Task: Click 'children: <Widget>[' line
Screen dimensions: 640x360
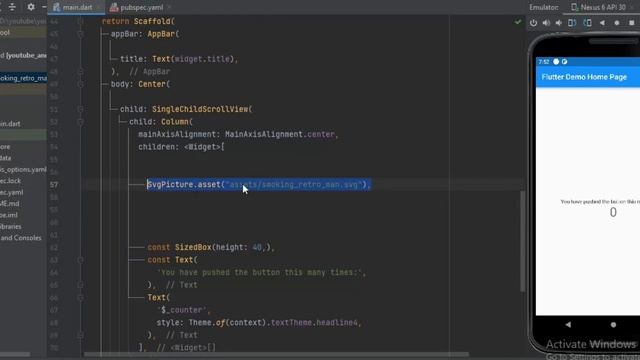Action: (181, 147)
